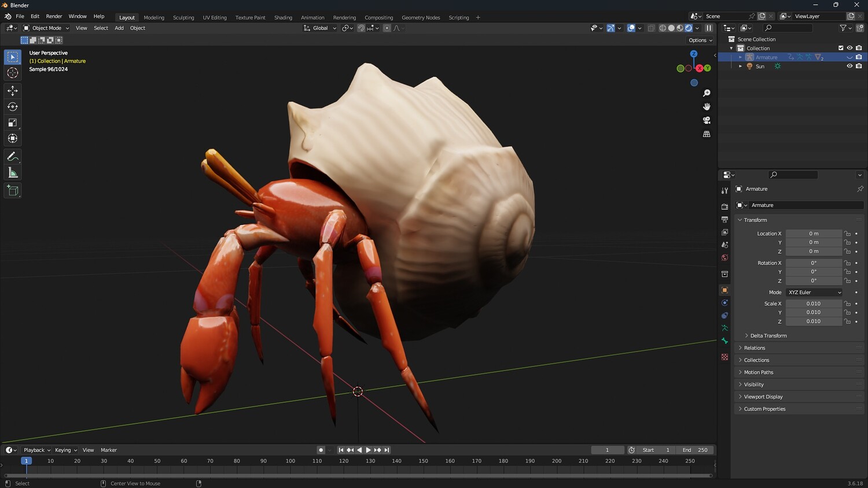Toggle Auto Keying record button
Screen dimensions: 868x488
(321, 450)
